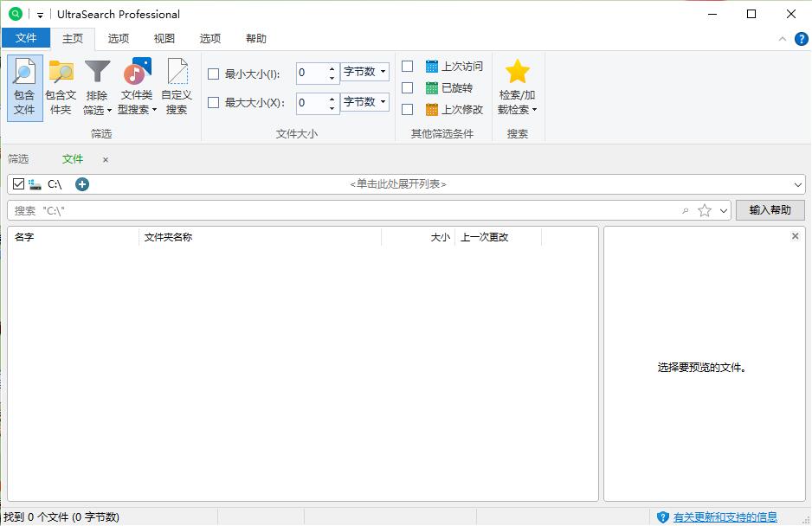Tick the 上次修改 checkbox

tap(408, 109)
